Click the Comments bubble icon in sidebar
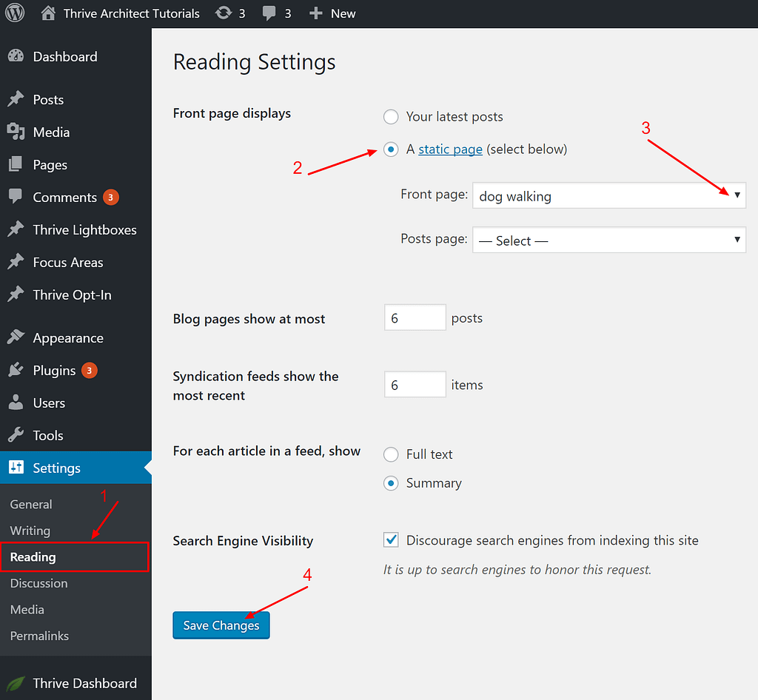This screenshot has width=758, height=700. coord(16,196)
